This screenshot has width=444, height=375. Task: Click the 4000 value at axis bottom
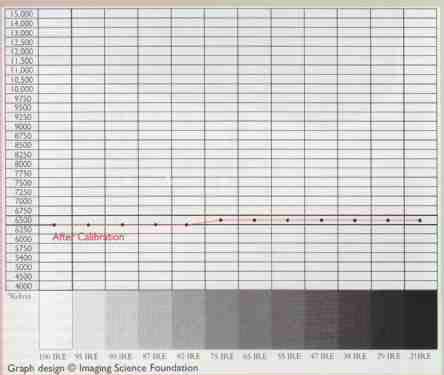(x=23, y=286)
